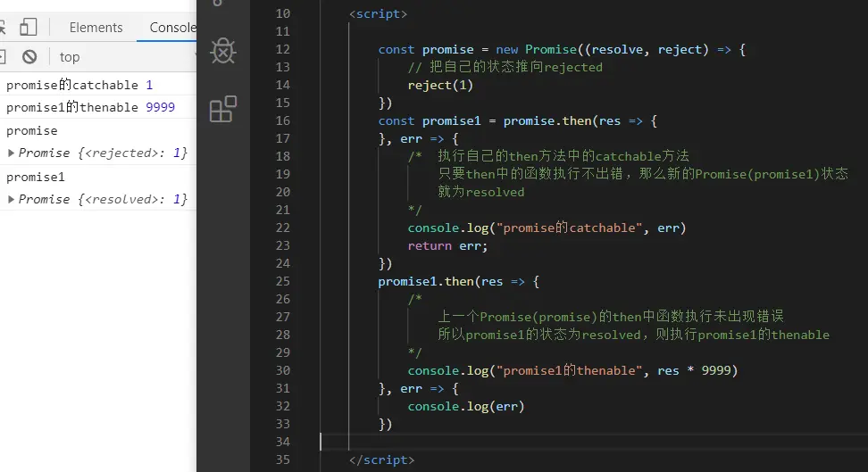This screenshot has height=472, width=868.
Task: Open the top context dropdown
Action: [x=70, y=57]
